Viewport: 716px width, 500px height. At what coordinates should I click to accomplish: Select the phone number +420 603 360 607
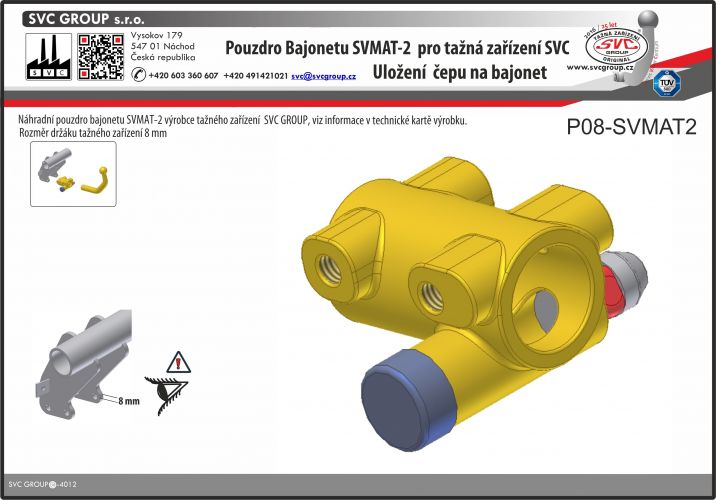coord(184,76)
